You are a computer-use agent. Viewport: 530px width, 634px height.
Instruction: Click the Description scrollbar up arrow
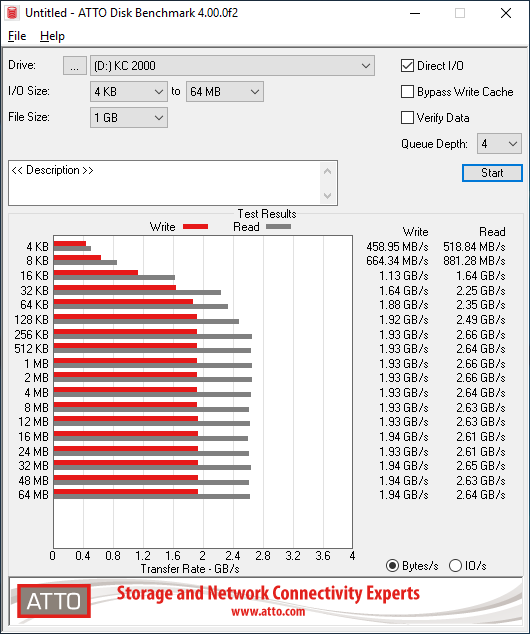(327, 171)
